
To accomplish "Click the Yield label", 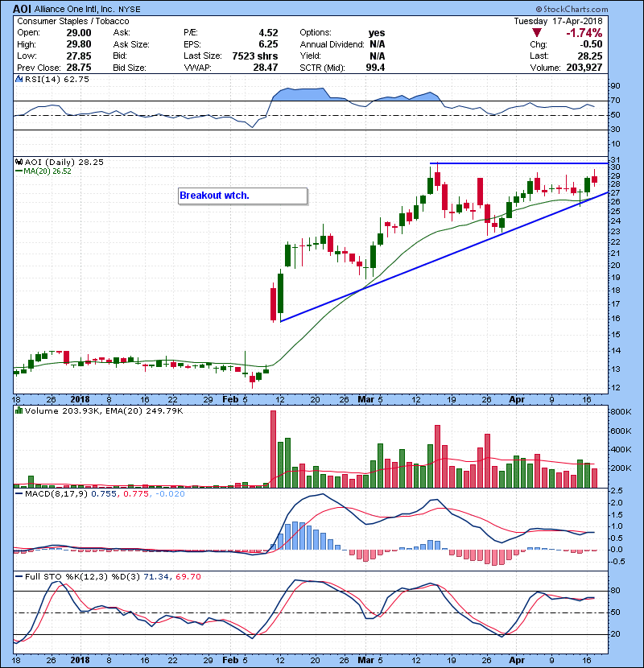I will tap(310, 56).
